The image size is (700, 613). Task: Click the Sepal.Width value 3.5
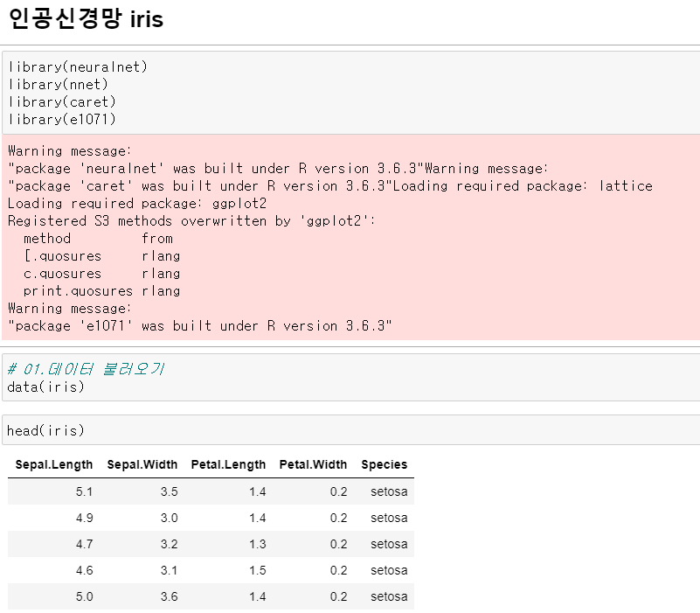[169, 492]
